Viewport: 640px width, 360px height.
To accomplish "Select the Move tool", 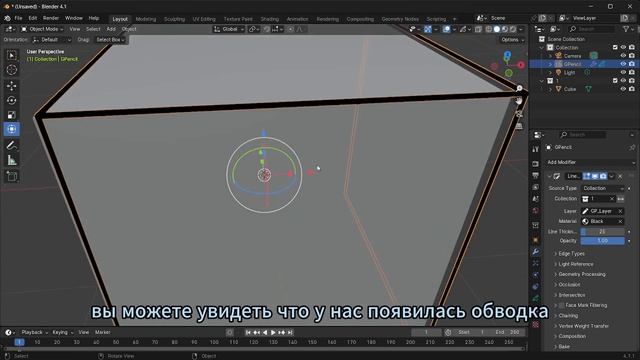I will coord(11,85).
